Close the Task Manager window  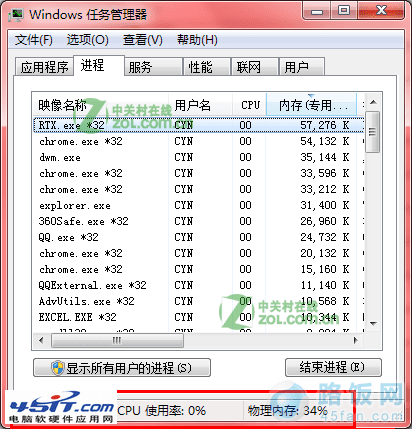(382, 11)
